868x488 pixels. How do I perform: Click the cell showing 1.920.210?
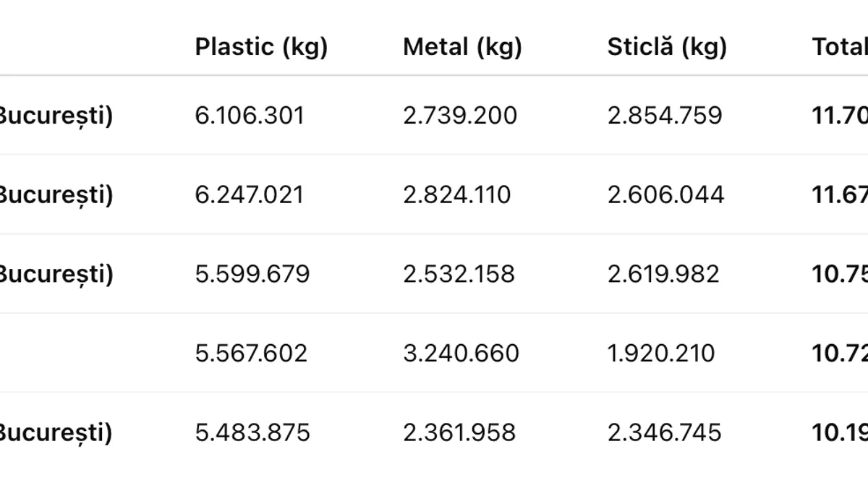pos(661,354)
